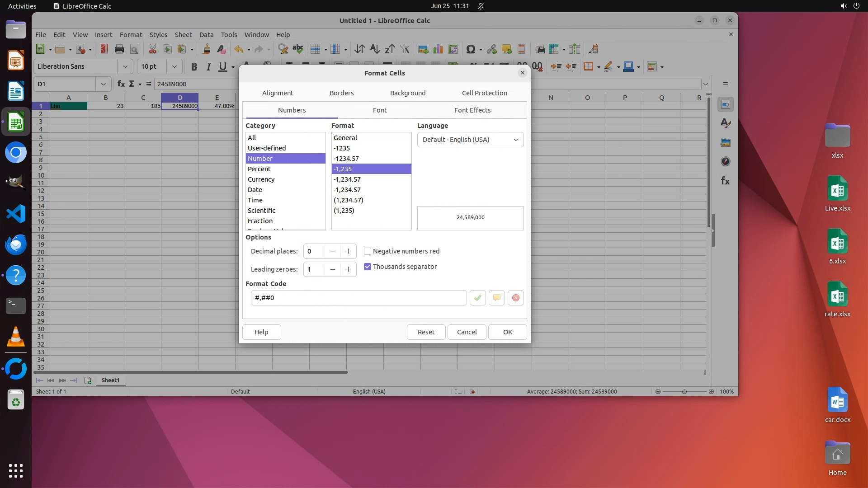Select Currency in the Category list
This screenshot has width=868, height=488.
pyautogui.click(x=261, y=179)
